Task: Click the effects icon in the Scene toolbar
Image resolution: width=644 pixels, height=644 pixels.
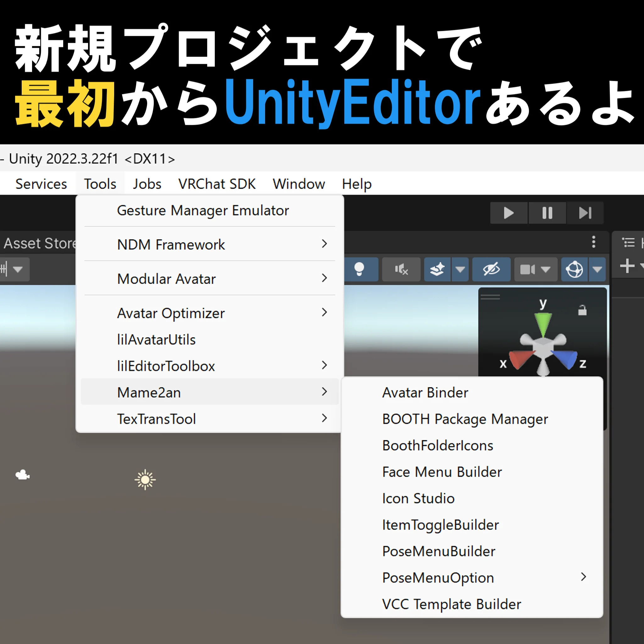Action: coord(437,269)
